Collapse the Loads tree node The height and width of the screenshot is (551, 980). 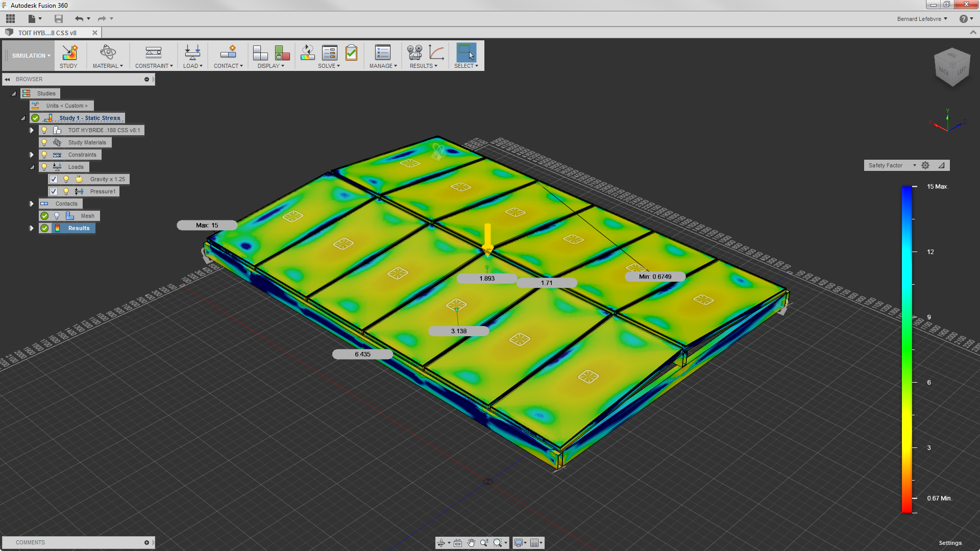point(32,167)
